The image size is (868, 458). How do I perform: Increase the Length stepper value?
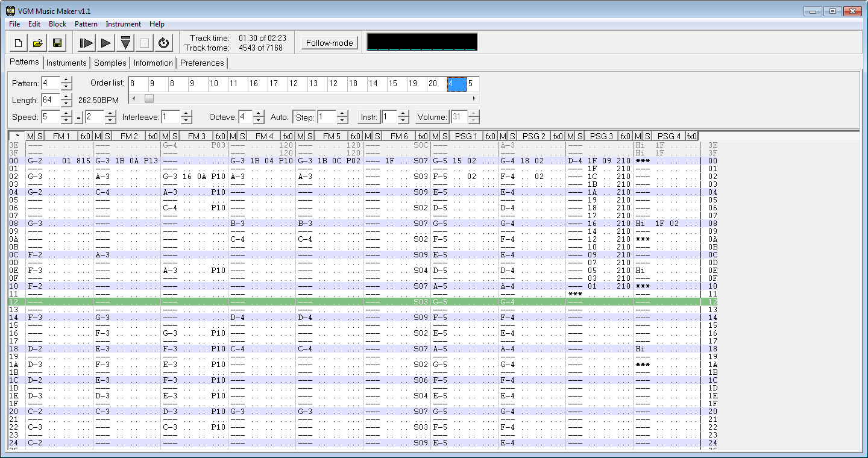click(66, 96)
